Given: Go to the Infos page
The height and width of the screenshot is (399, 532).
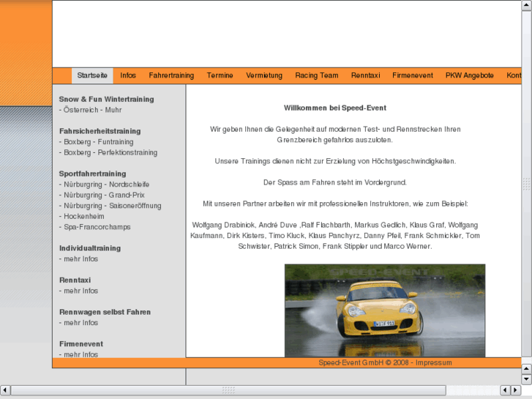Looking at the screenshot, I should [x=128, y=75].
